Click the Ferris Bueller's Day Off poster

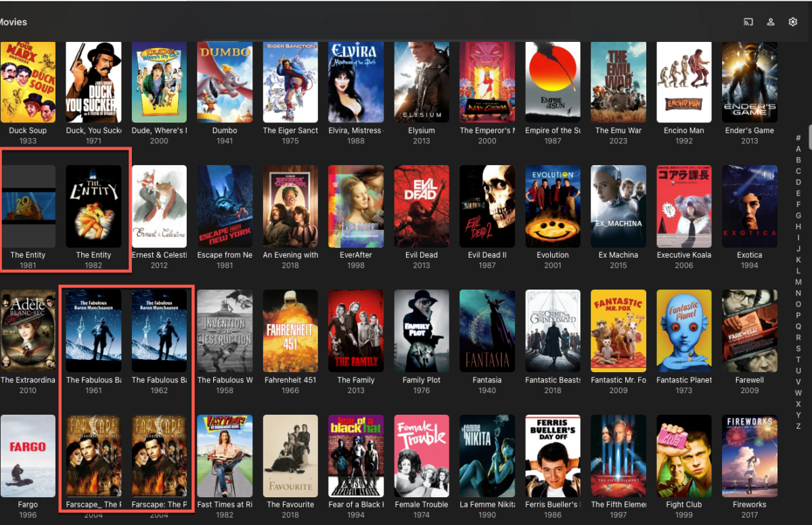(x=552, y=455)
